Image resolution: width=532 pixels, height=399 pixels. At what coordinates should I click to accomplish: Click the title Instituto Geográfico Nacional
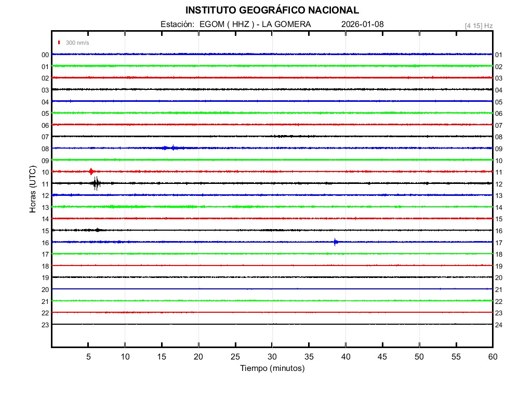point(272,10)
